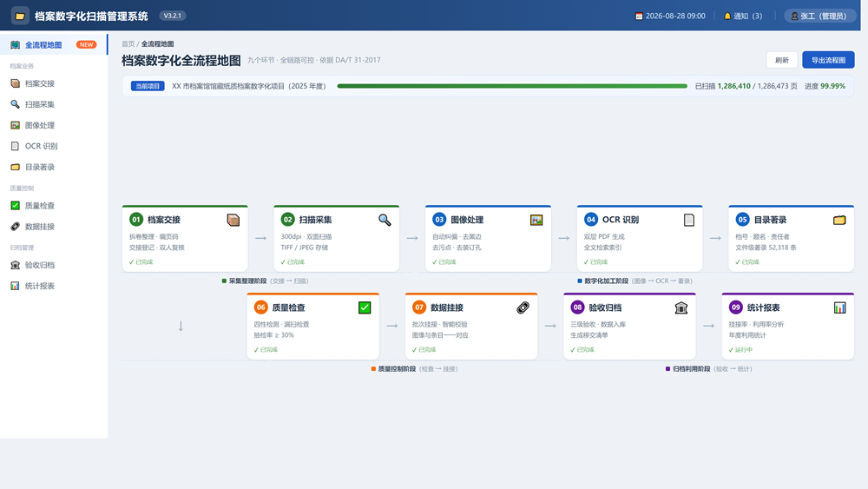
Task: Click orange legend square for 质量控制阶段
Action: (373, 369)
